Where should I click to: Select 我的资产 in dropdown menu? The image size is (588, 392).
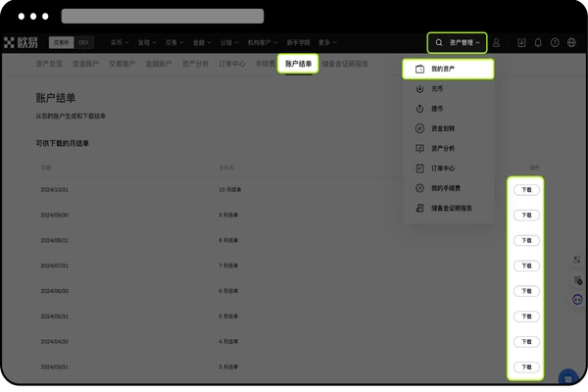pos(448,69)
